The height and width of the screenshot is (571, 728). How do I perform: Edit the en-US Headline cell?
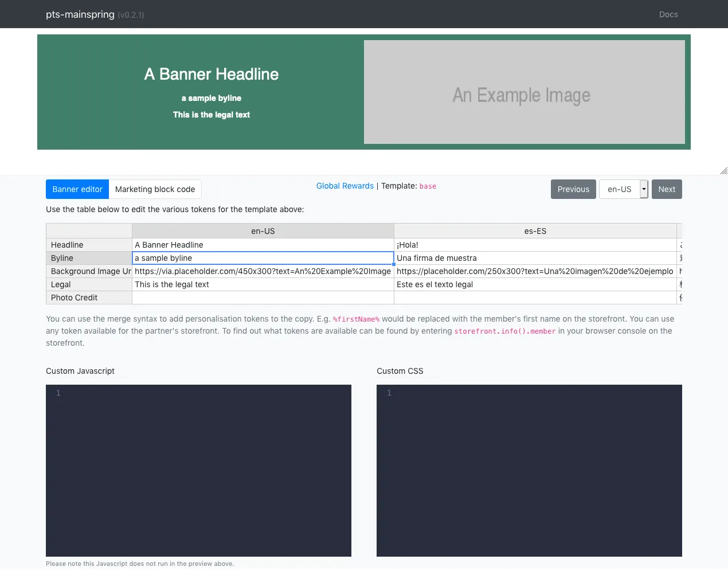point(263,245)
